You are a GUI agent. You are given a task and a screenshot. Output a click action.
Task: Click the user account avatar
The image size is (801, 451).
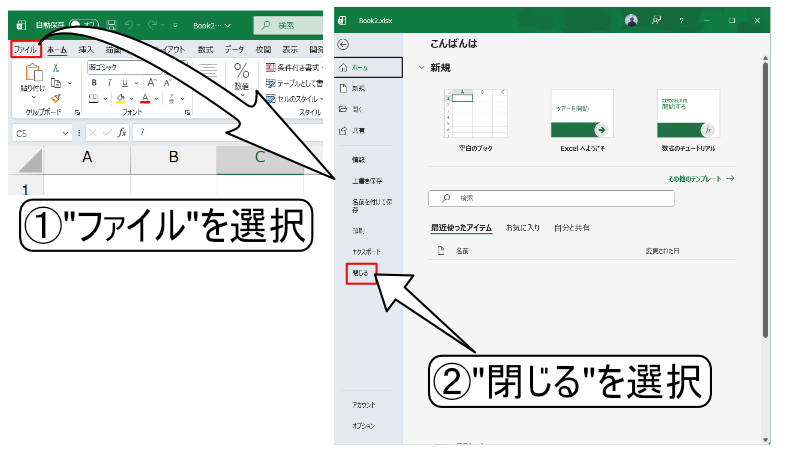click(x=631, y=19)
